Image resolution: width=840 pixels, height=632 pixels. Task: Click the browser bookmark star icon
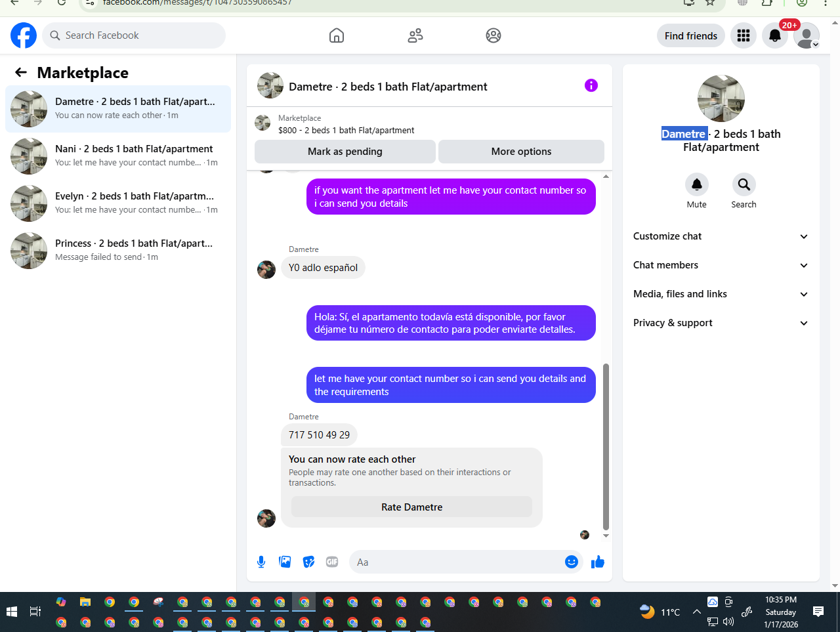[x=709, y=3]
